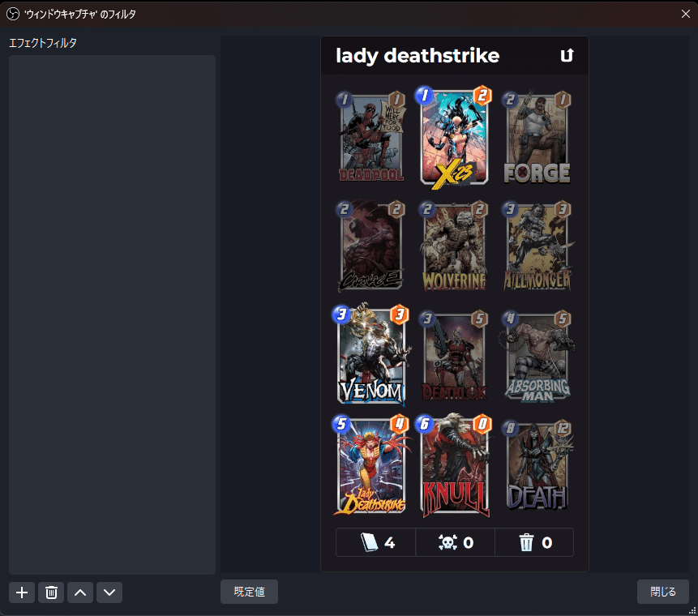This screenshot has width=698, height=616.
Task: Select the Forge card
Action: pyautogui.click(x=537, y=137)
